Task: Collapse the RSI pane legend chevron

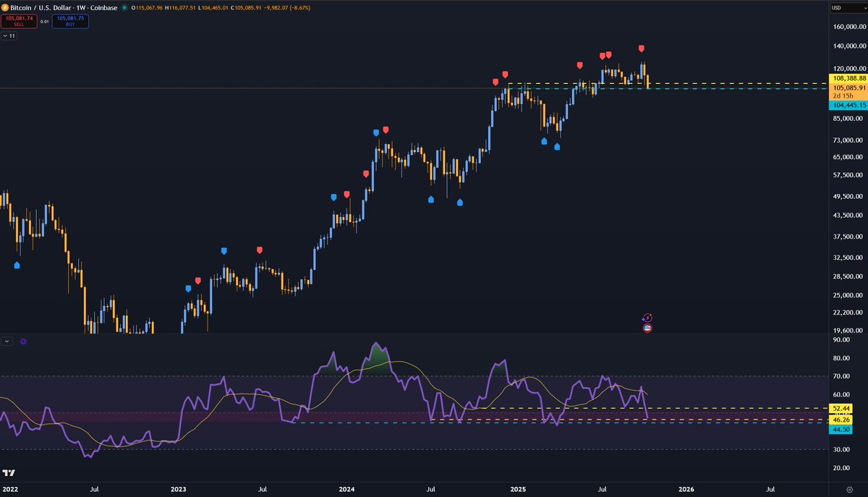Action: pos(7,341)
